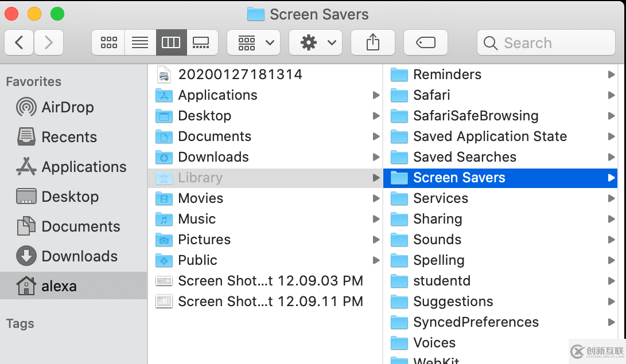Click the Share toolbar icon
This screenshot has height=364, width=626.
pos(373,43)
